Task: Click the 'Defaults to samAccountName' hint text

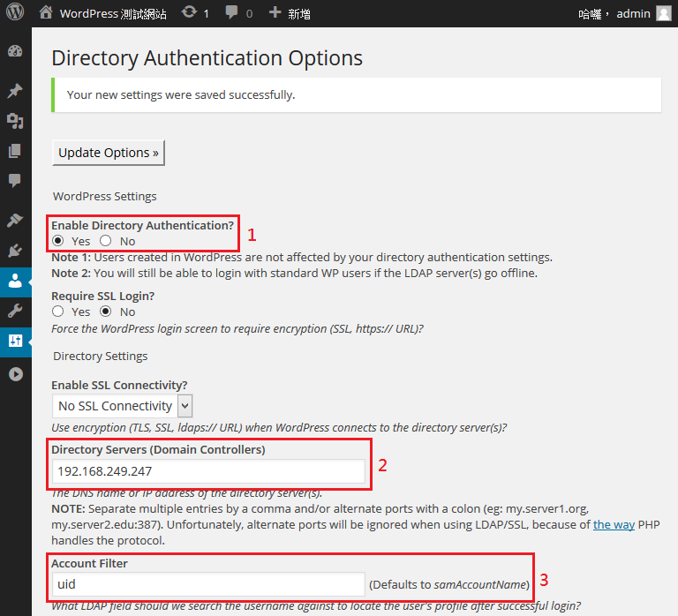Action: click(x=449, y=585)
